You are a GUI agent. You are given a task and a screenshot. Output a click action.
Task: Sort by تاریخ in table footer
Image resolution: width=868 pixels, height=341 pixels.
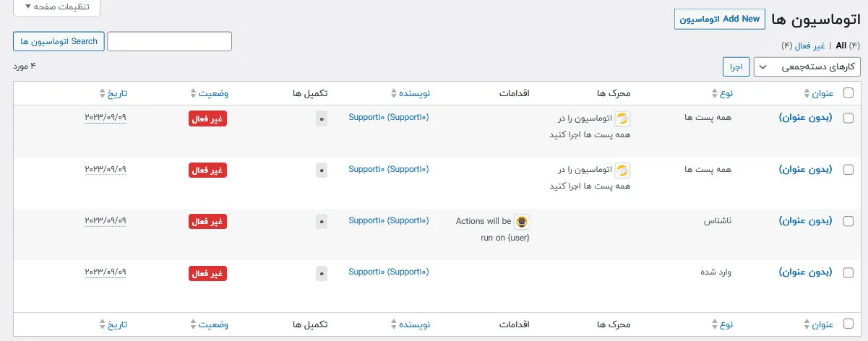tap(113, 324)
